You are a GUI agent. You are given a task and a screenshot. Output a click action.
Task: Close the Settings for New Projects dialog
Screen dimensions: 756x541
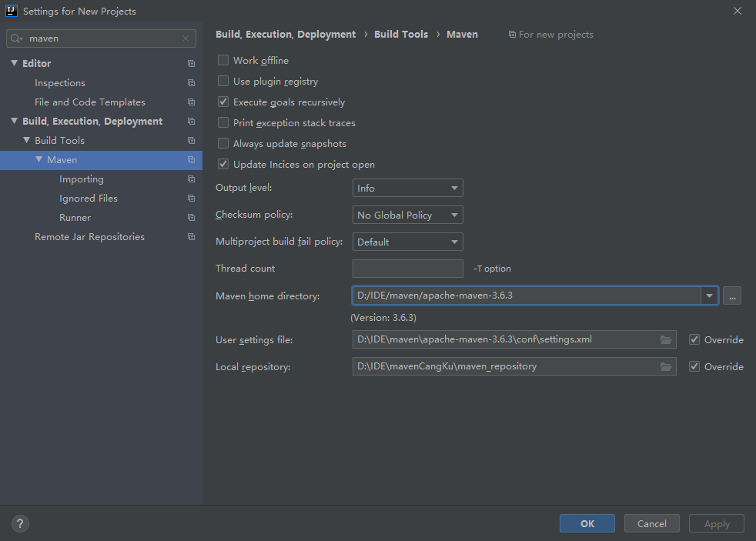[x=738, y=11]
